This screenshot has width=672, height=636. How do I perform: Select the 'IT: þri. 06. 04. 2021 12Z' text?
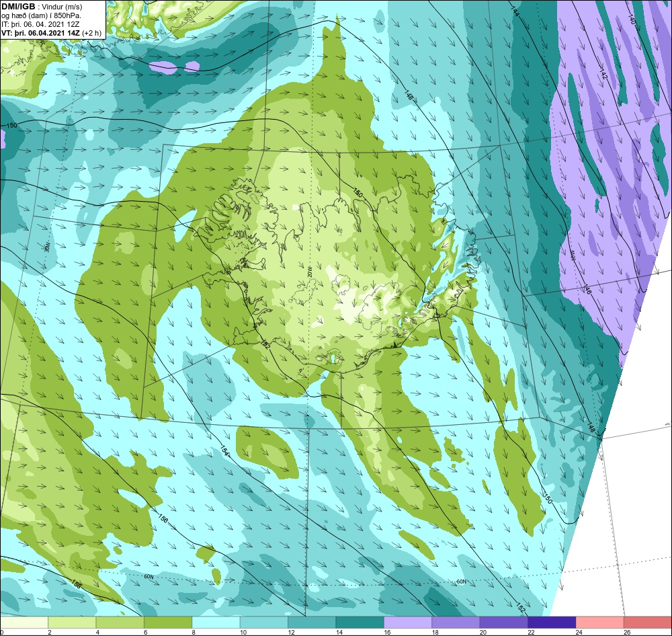(x=40, y=24)
